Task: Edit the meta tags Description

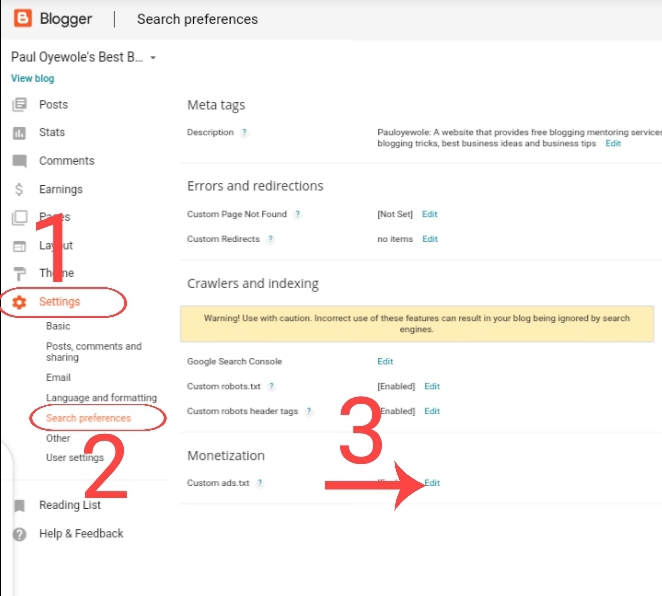Action: pyautogui.click(x=613, y=144)
